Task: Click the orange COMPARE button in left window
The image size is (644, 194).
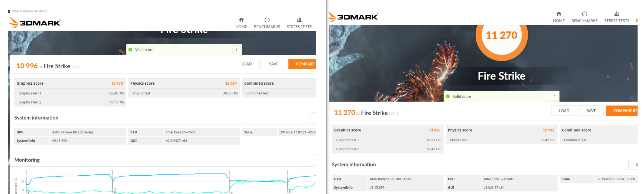Action: pos(302,64)
